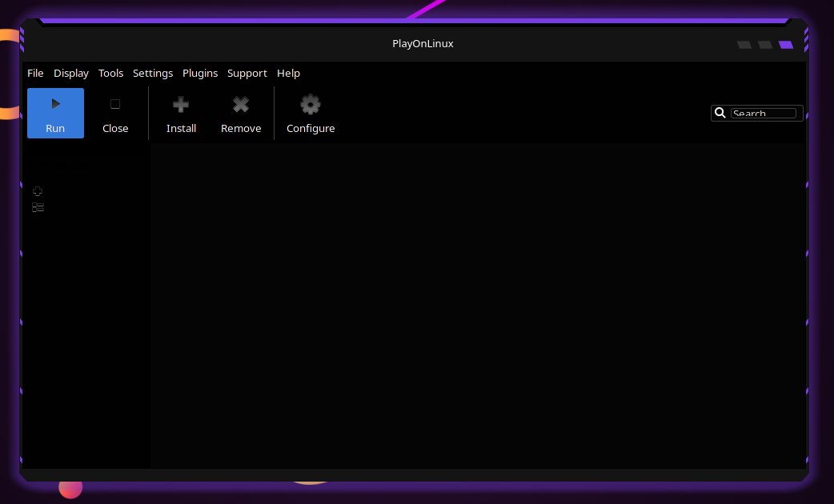This screenshot has width=834, height=504.
Task: Open the Help menu
Action: pos(288,74)
